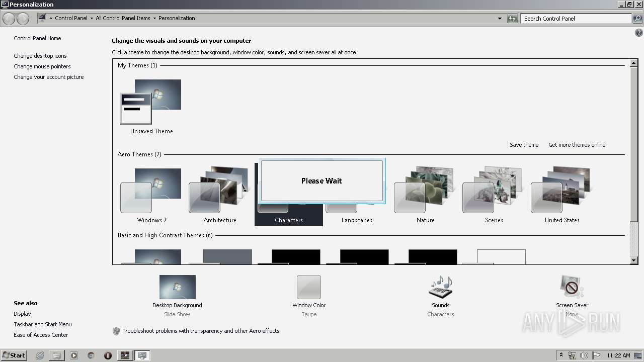Launch Windows Media Player from taskbar
644x362 pixels.
pyautogui.click(x=74, y=355)
